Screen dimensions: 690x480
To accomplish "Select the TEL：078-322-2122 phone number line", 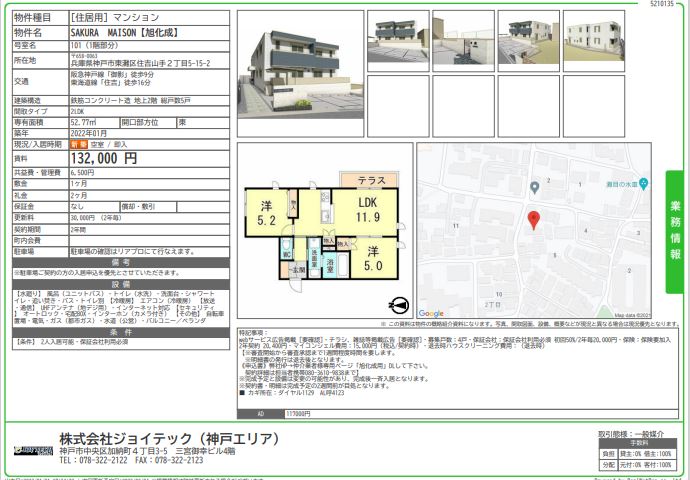I will click(93, 460).
